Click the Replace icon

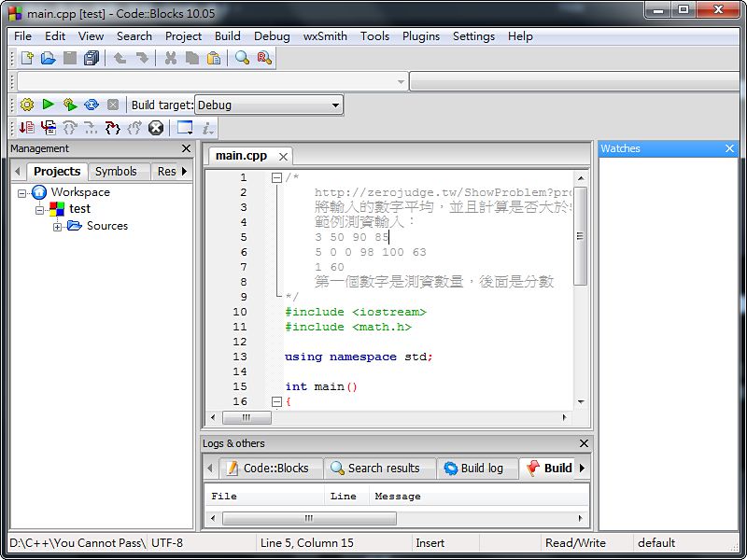click(x=264, y=58)
